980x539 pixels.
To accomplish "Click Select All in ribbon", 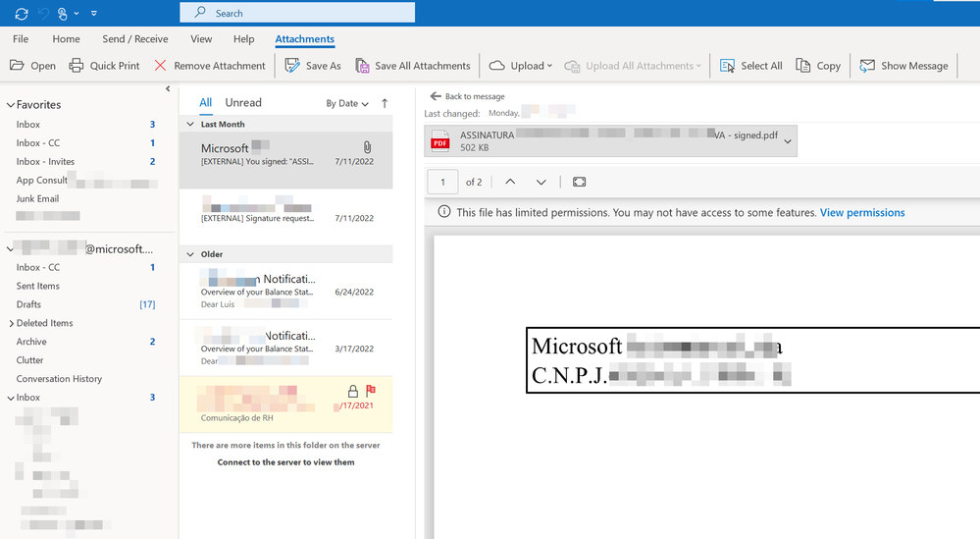I will pos(751,66).
